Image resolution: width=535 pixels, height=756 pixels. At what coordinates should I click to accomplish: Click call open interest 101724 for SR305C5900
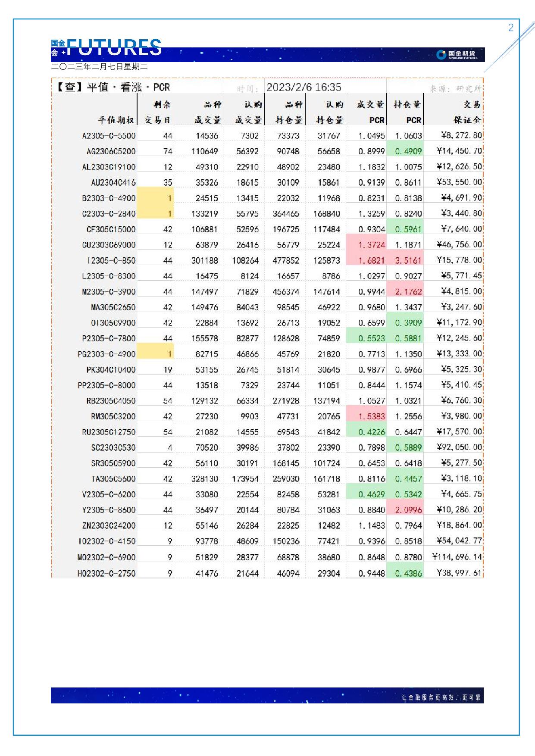pos(327,463)
